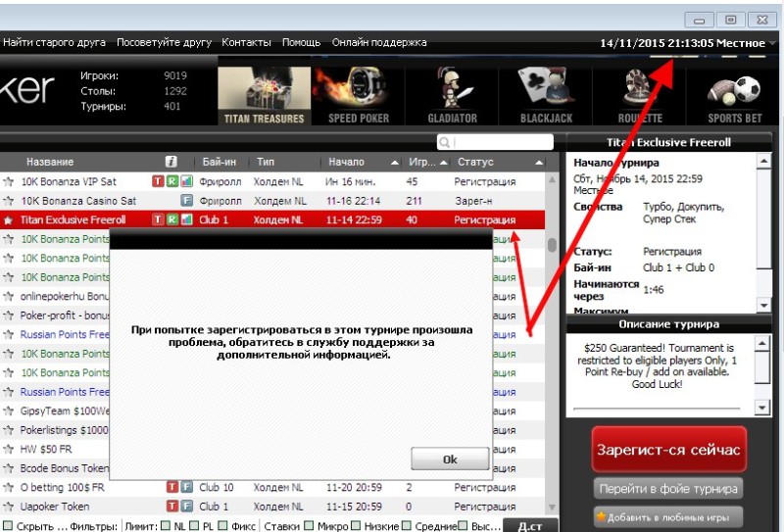The image size is (784, 532).
Task: Click the search magnifier icon
Action: 444,142
